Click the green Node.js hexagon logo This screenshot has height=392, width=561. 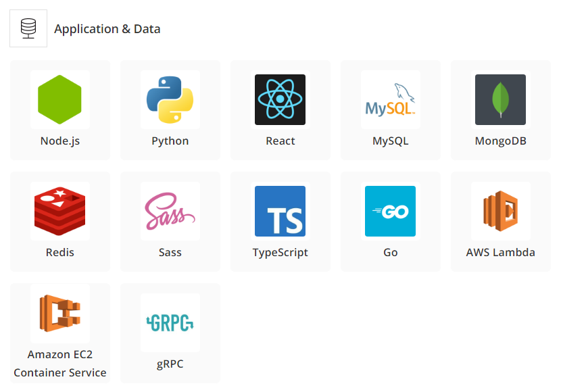coord(59,99)
